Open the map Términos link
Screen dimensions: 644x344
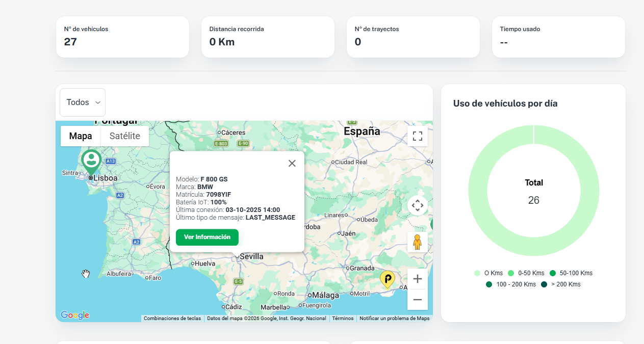[x=343, y=319]
